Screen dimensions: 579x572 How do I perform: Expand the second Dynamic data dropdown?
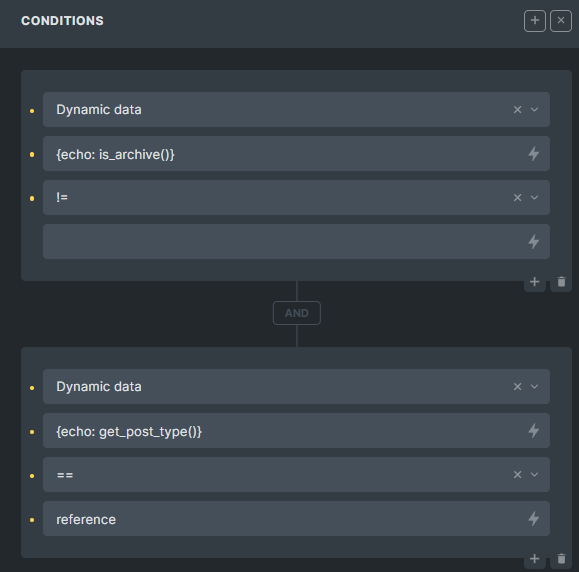point(534,387)
